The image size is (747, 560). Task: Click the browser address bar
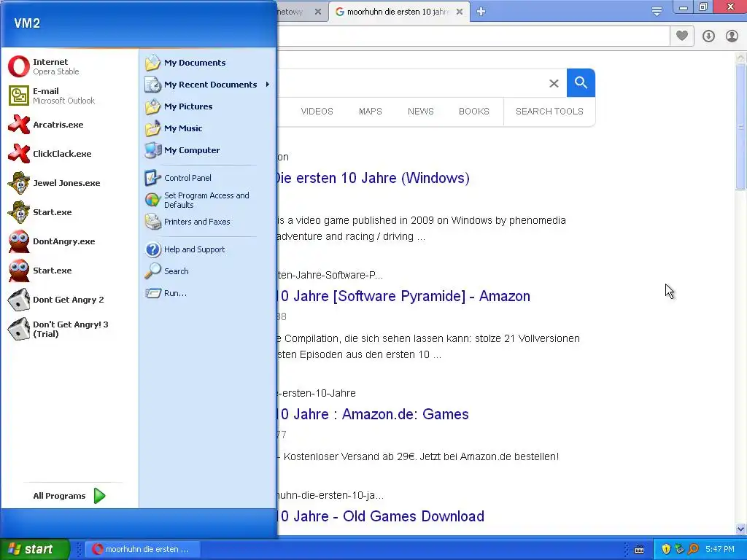473,36
